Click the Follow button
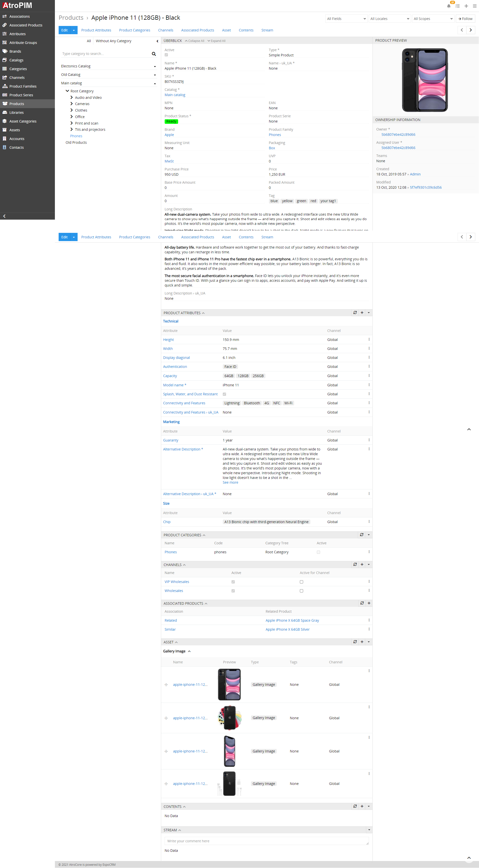The image size is (479, 868). [465, 19]
